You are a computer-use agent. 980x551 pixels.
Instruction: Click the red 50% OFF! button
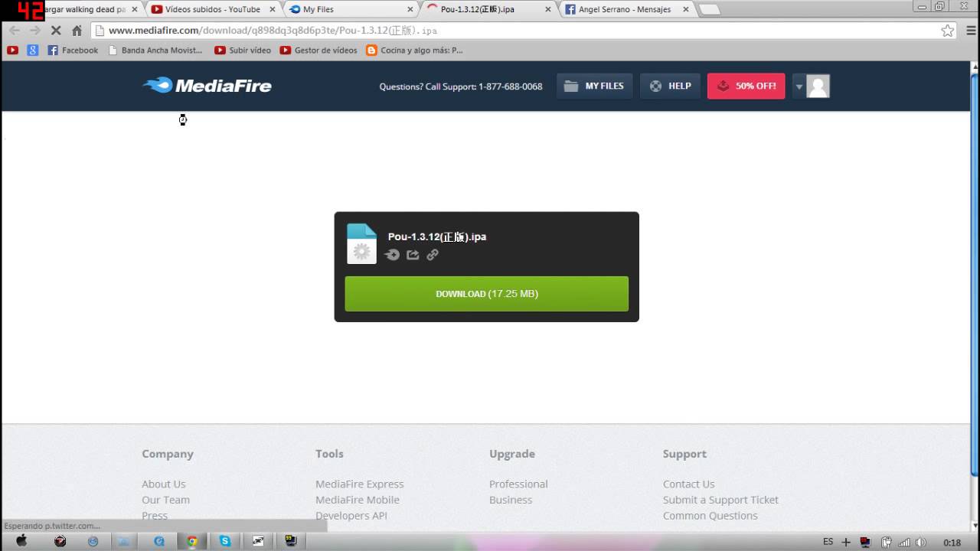pyautogui.click(x=746, y=86)
